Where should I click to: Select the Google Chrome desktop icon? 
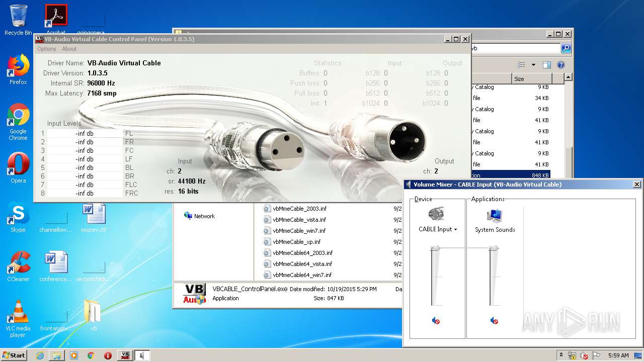click(18, 122)
